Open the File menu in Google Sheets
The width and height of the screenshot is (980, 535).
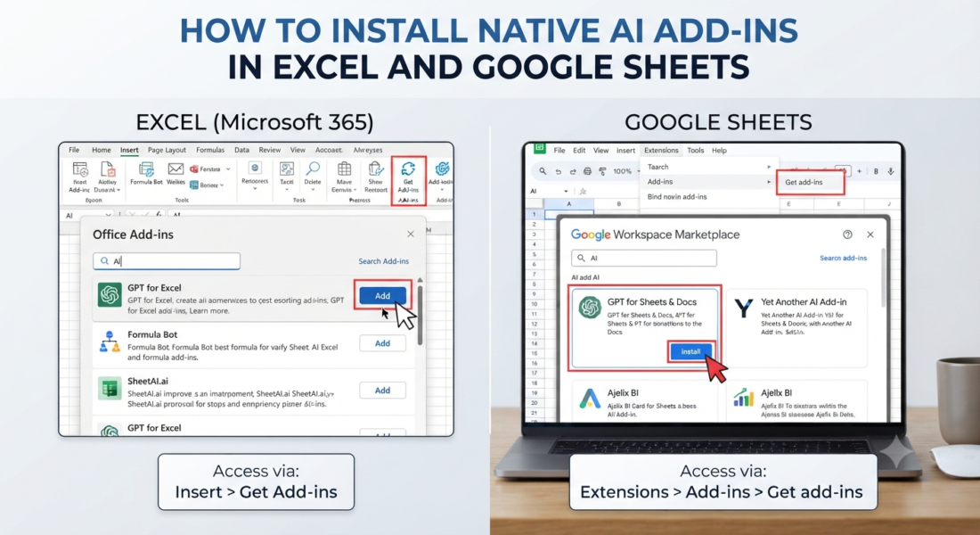pyautogui.click(x=559, y=150)
